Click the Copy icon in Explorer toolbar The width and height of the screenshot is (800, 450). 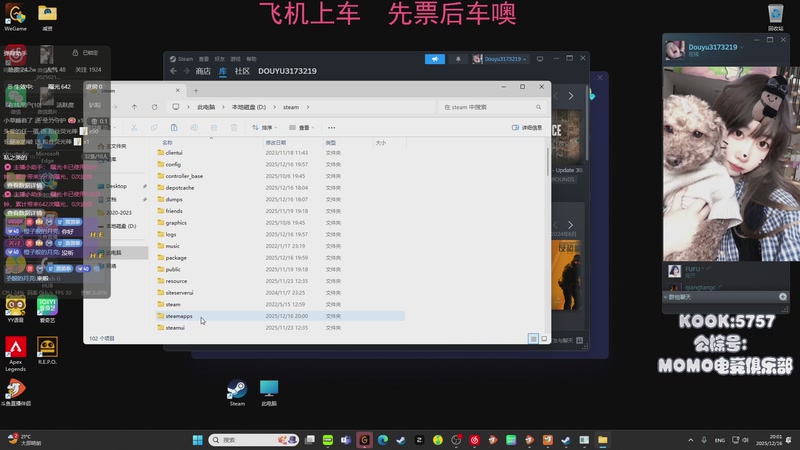coord(154,128)
